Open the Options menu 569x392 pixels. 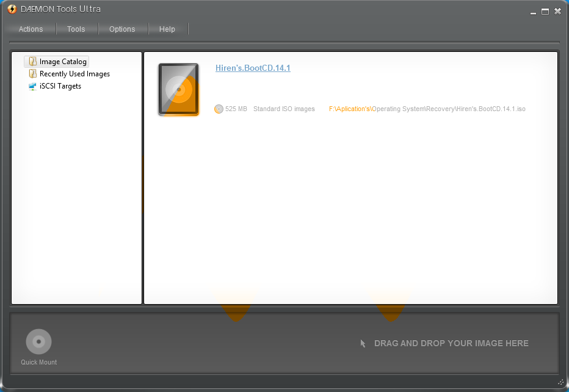(x=122, y=29)
